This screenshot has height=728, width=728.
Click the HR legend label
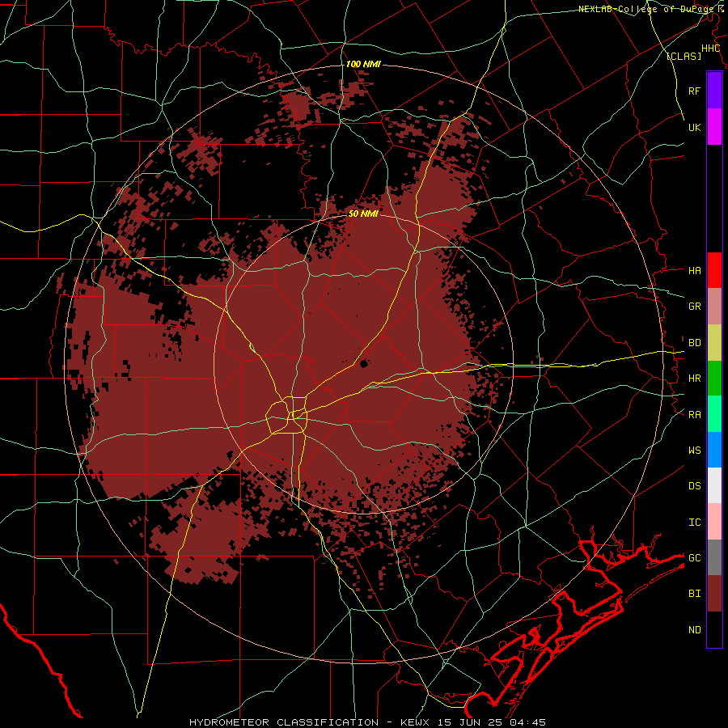[694, 379]
